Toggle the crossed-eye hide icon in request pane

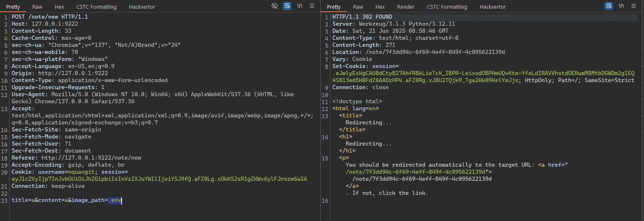pyautogui.click(x=274, y=6)
